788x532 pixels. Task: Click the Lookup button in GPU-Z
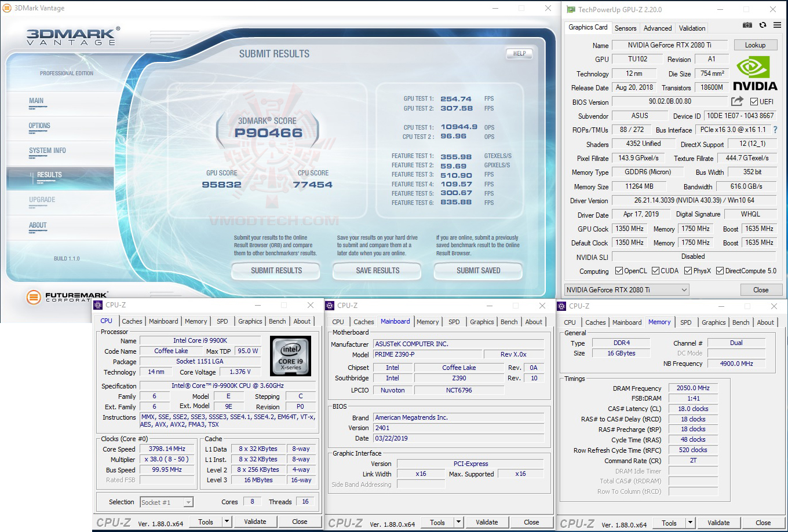(756, 45)
